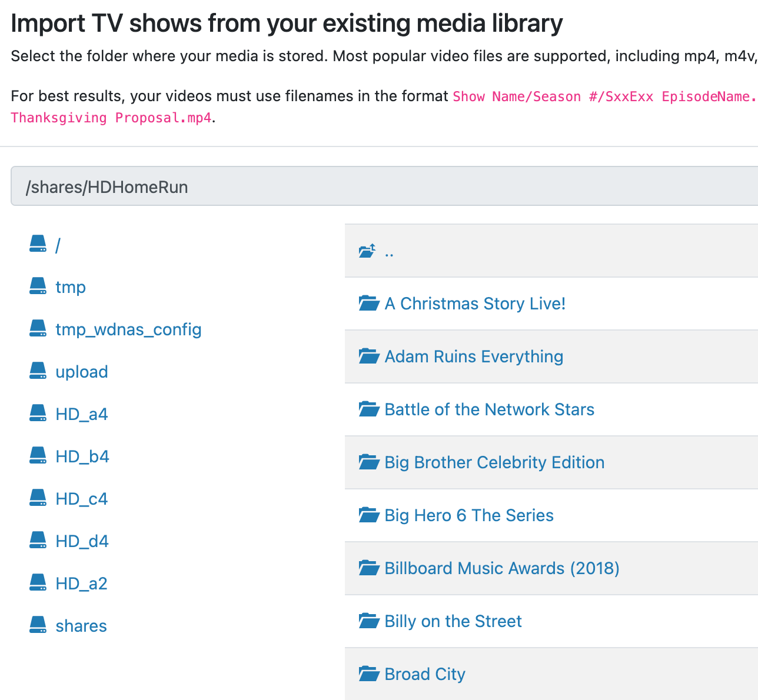Click folder icon for Adam Ruins Everything
The width and height of the screenshot is (758, 700).
point(369,356)
